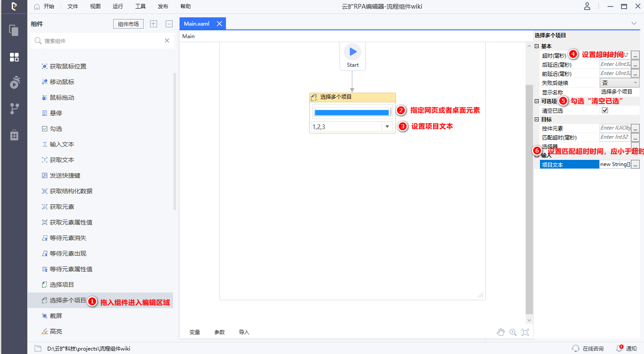Open the notifications bell icon
Screen dimensions: 644x354
[620, 348]
